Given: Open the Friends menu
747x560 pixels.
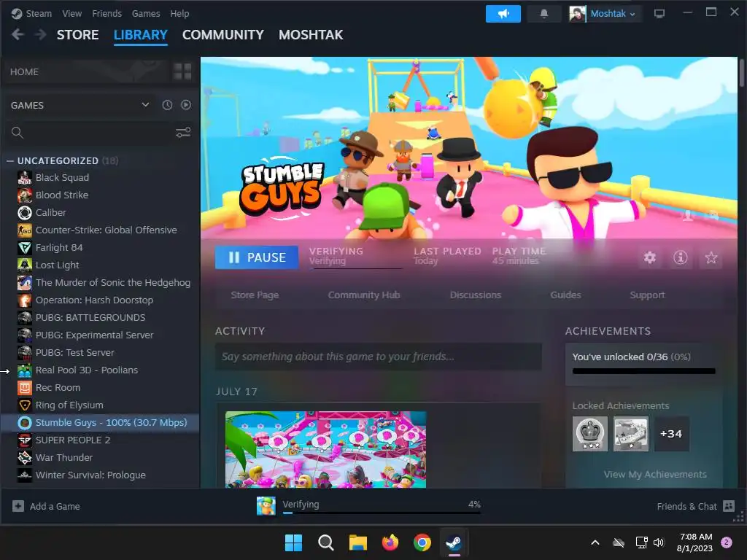Looking at the screenshot, I should tap(107, 14).
